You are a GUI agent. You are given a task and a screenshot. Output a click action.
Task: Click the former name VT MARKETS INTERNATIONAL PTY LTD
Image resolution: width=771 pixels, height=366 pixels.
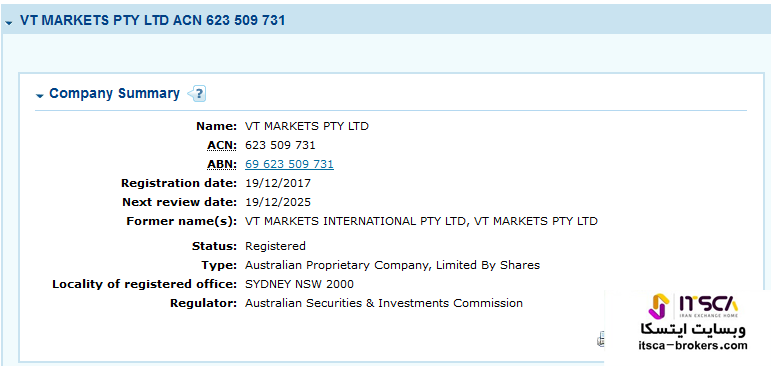pyautogui.click(x=355, y=221)
